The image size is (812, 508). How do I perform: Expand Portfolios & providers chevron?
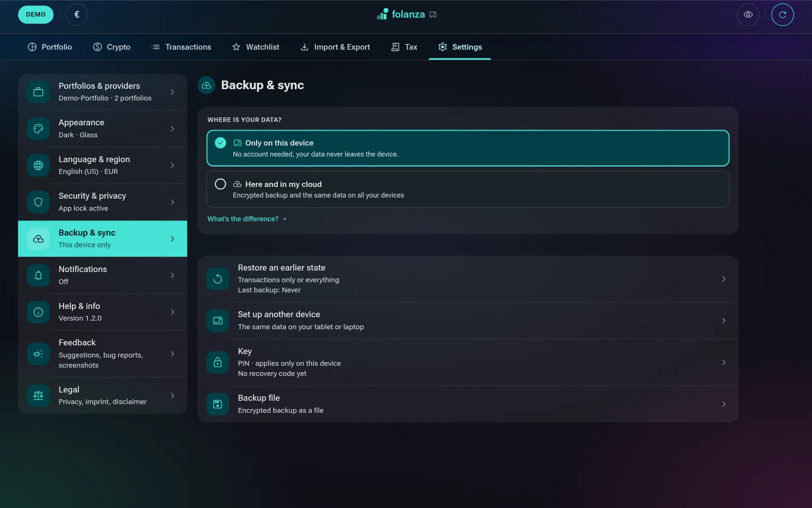pos(172,92)
